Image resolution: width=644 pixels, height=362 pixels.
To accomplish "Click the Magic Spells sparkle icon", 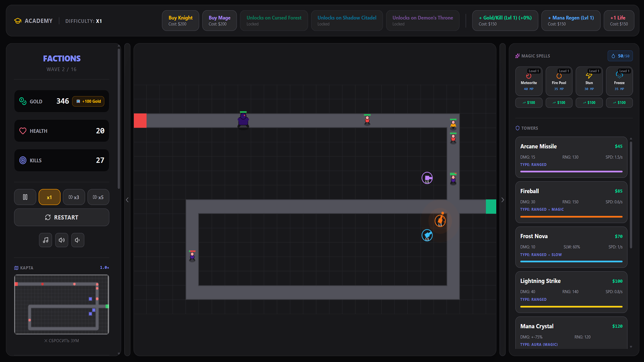I will point(517,56).
